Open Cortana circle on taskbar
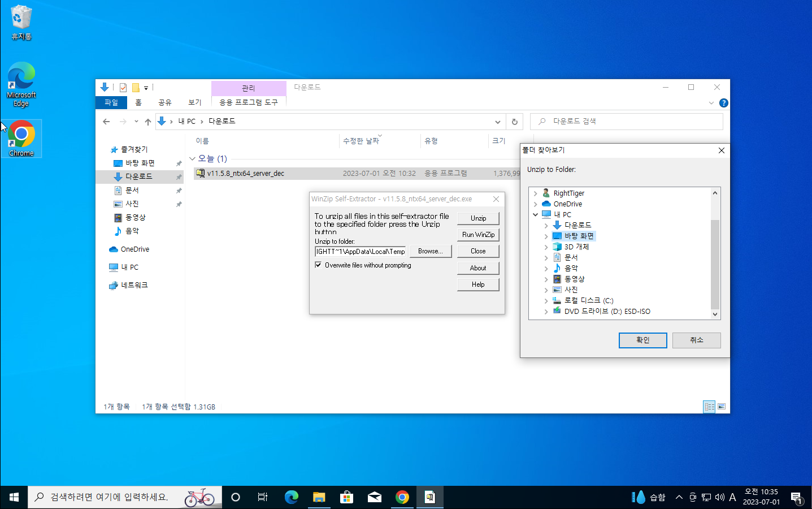812x509 pixels. coord(236,497)
